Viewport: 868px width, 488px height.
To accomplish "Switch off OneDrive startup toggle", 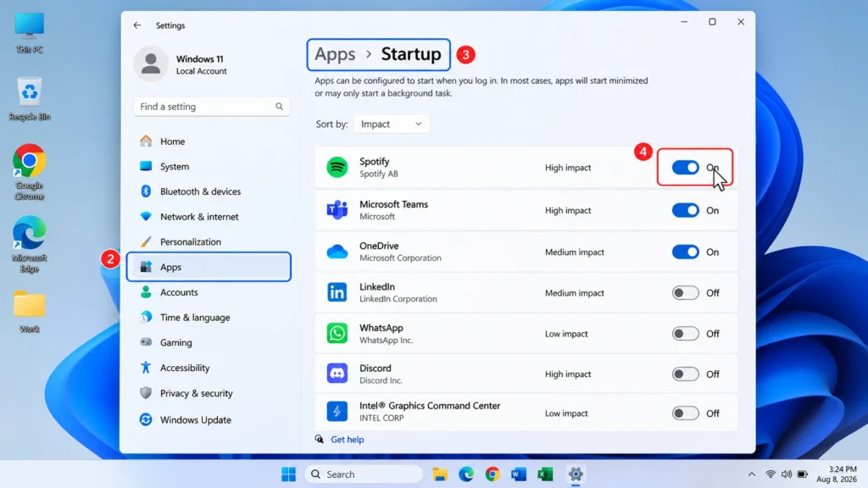I will (x=685, y=252).
